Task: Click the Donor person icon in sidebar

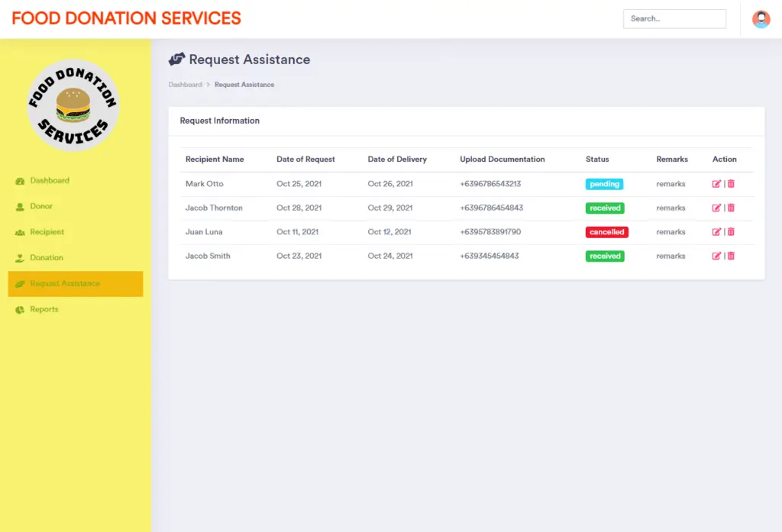Action: coord(20,206)
